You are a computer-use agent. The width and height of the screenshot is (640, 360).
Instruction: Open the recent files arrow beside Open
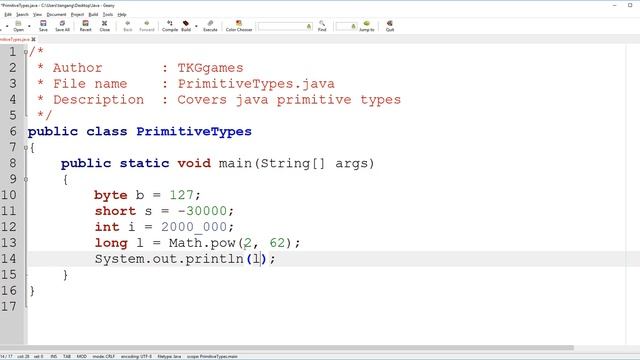[29, 26]
